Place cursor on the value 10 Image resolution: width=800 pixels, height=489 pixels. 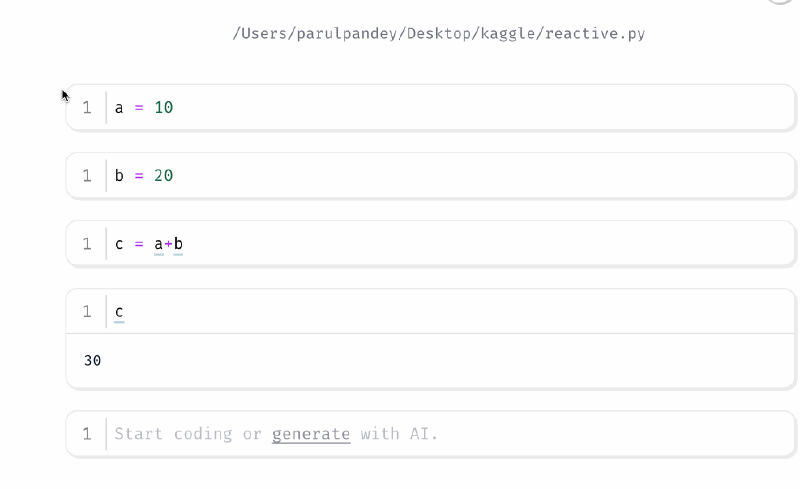163,107
